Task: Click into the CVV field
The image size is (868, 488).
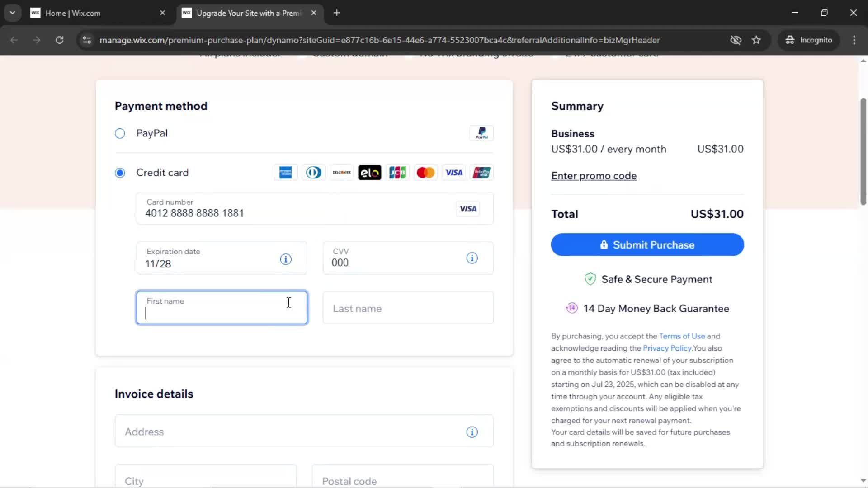Action: (408, 258)
